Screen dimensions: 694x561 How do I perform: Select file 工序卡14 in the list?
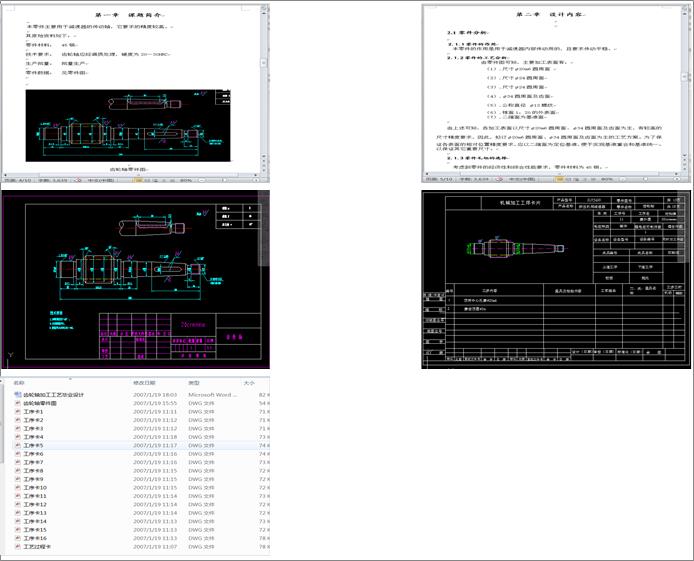[x=35, y=521]
